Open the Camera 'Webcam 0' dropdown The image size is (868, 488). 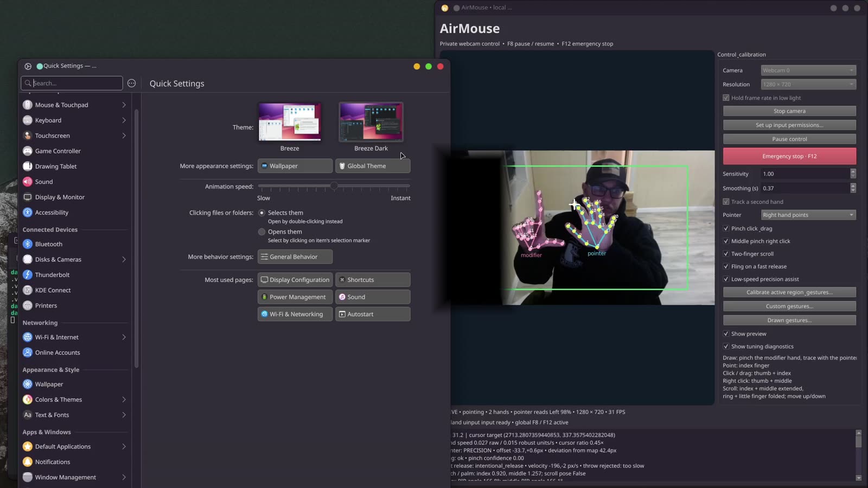808,70
